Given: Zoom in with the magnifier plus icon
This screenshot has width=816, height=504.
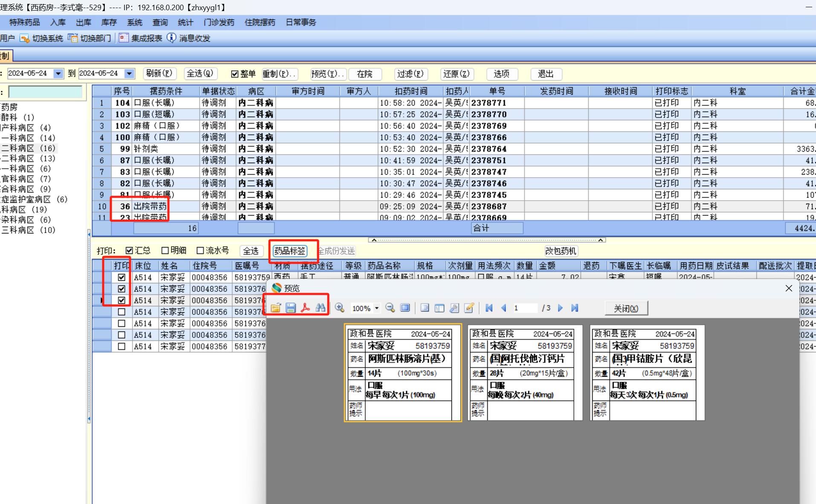Looking at the screenshot, I should [x=340, y=308].
